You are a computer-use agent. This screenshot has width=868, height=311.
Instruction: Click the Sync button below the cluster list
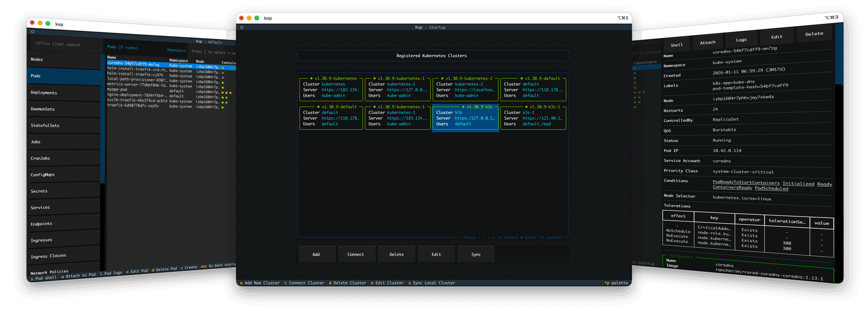coord(476,254)
